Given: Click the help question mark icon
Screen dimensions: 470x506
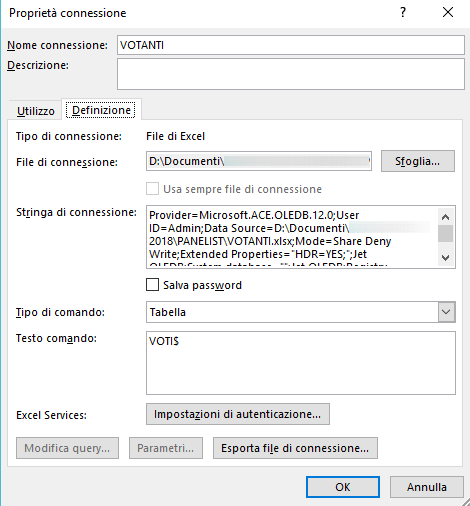Looking at the screenshot, I should (x=403, y=12).
